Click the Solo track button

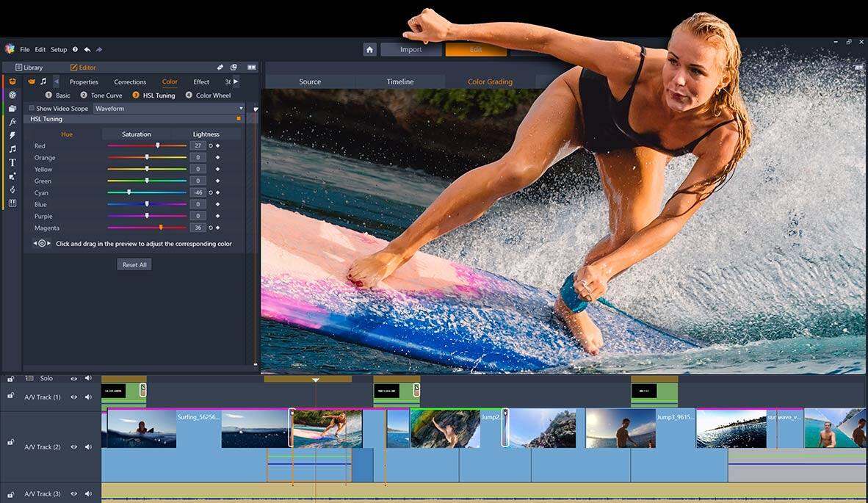tap(46, 378)
